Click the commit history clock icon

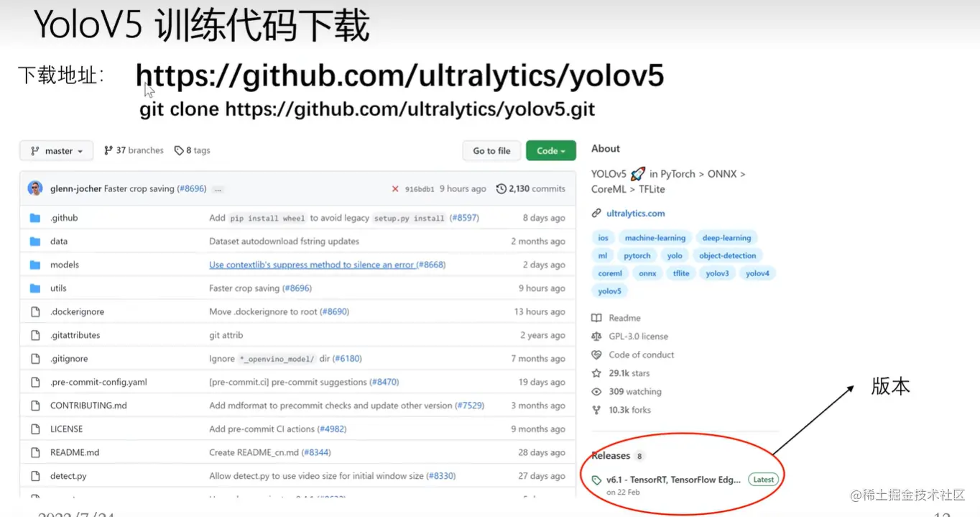501,188
